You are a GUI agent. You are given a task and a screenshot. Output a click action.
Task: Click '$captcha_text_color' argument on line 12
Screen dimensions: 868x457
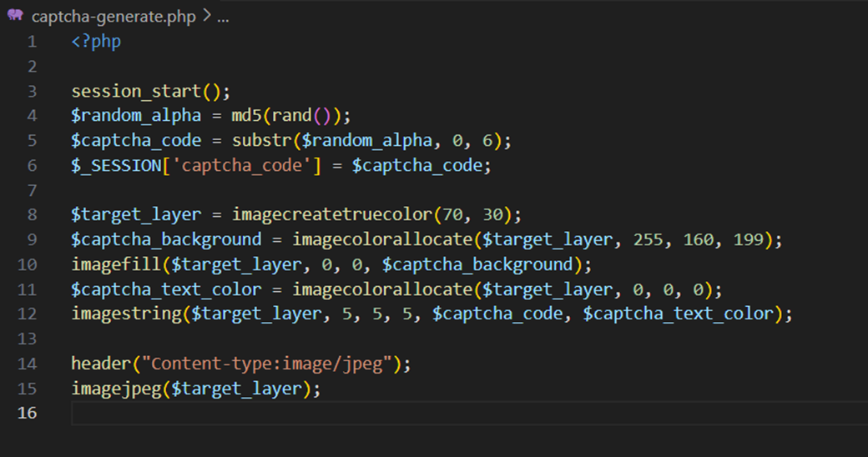679,314
